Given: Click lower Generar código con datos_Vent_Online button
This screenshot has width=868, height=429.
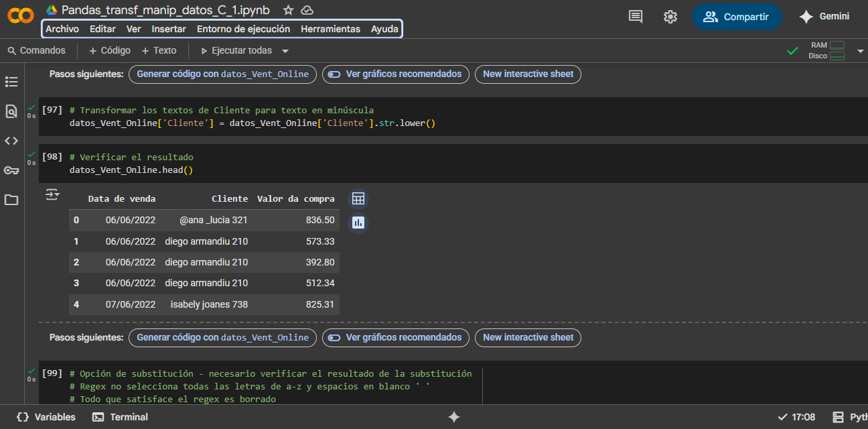Looking at the screenshot, I should [x=222, y=338].
